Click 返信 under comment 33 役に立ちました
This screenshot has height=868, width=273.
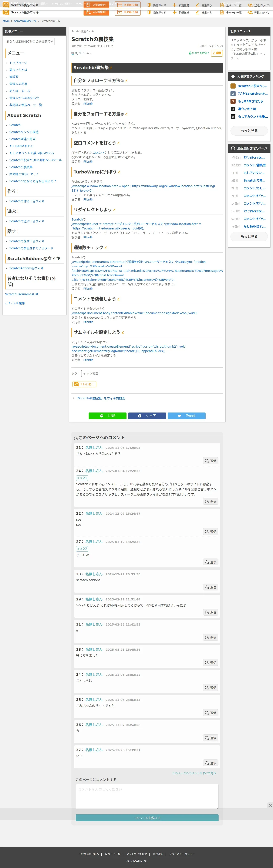click(211, 662)
